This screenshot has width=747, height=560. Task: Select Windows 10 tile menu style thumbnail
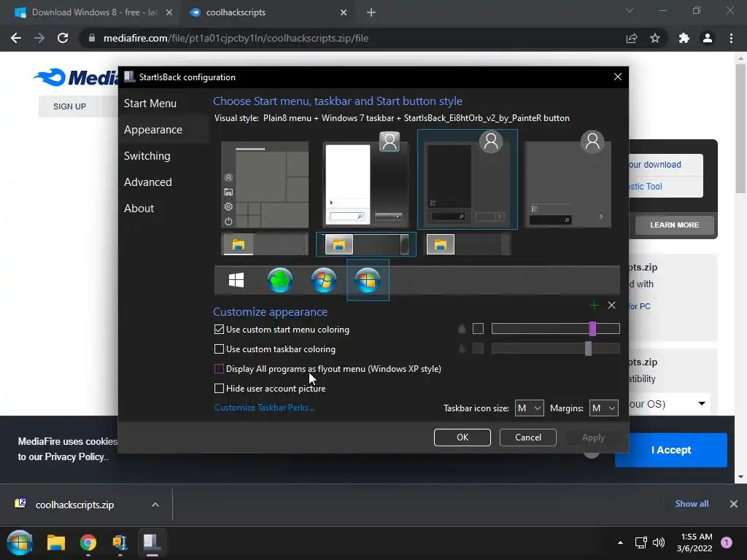coord(265,184)
